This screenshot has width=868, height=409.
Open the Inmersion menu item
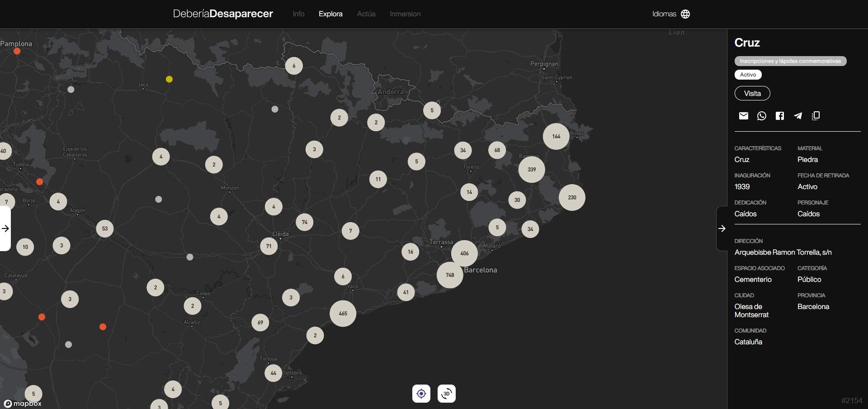[x=405, y=14]
